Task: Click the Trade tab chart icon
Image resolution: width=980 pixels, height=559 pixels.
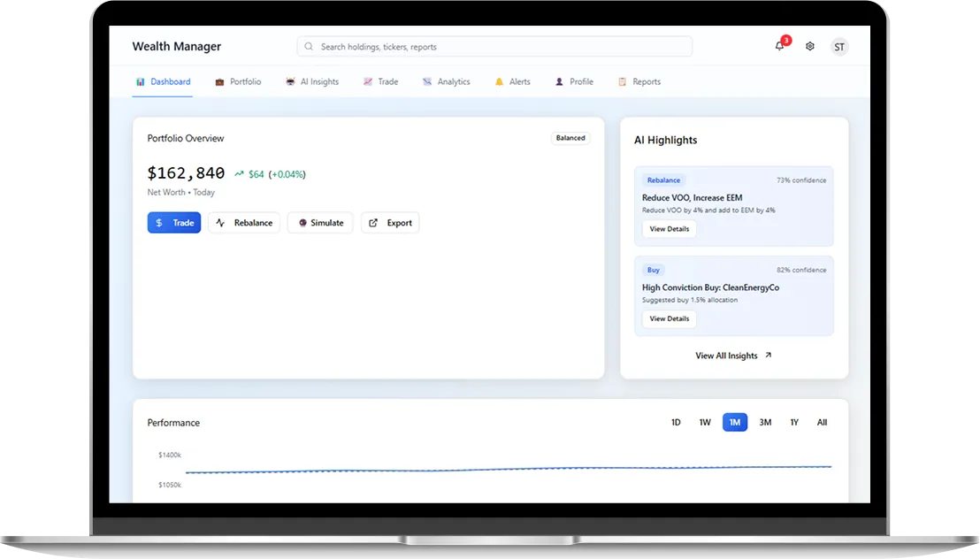Action: coord(368,82)
